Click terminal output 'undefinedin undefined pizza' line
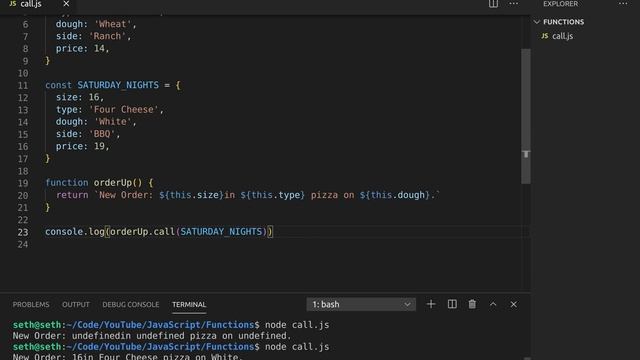 point(152,336)
